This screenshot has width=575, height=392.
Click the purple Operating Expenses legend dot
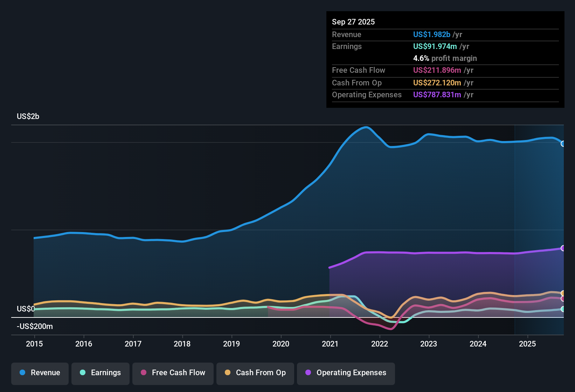coord(308,373)
